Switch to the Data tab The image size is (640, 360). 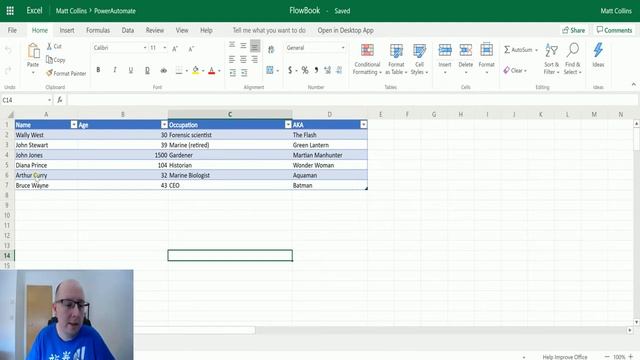click(128, 30)
